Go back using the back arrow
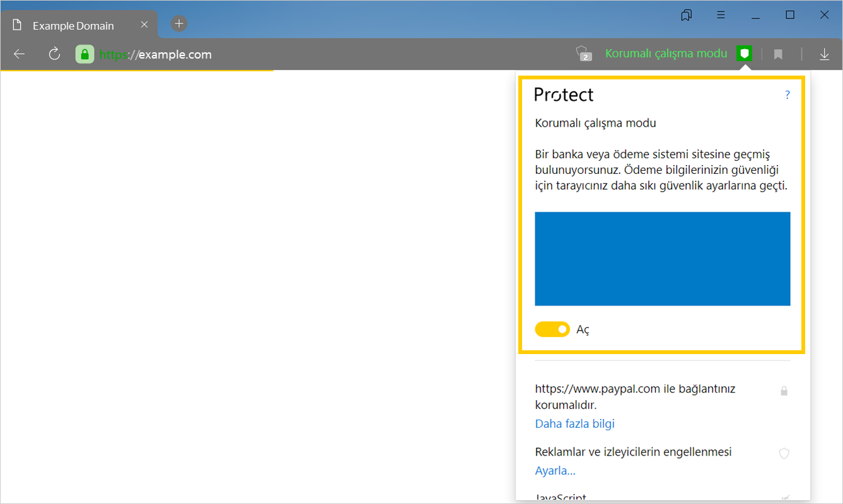The height and width of the screenshot is (504, 843). (x=20, y=54)
